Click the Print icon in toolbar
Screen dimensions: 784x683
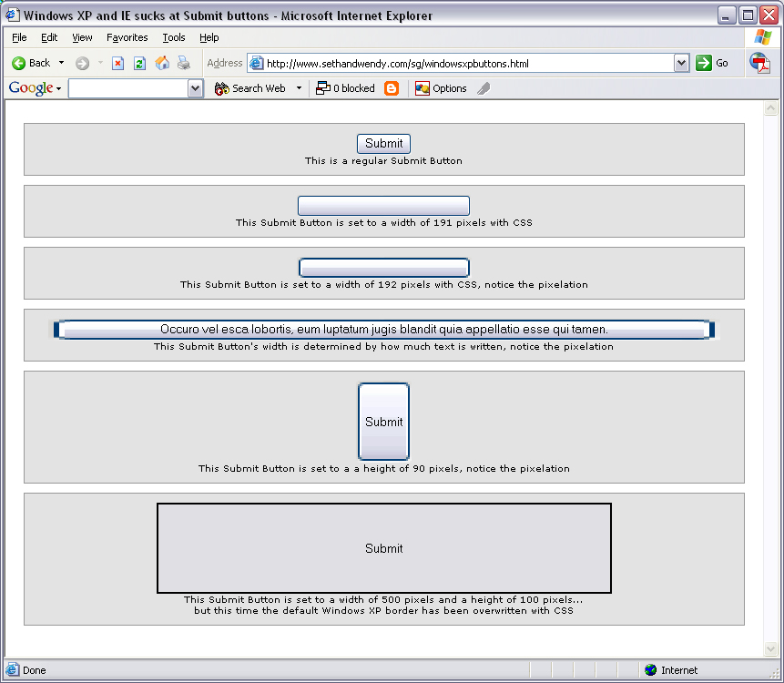tap(184, 63)
